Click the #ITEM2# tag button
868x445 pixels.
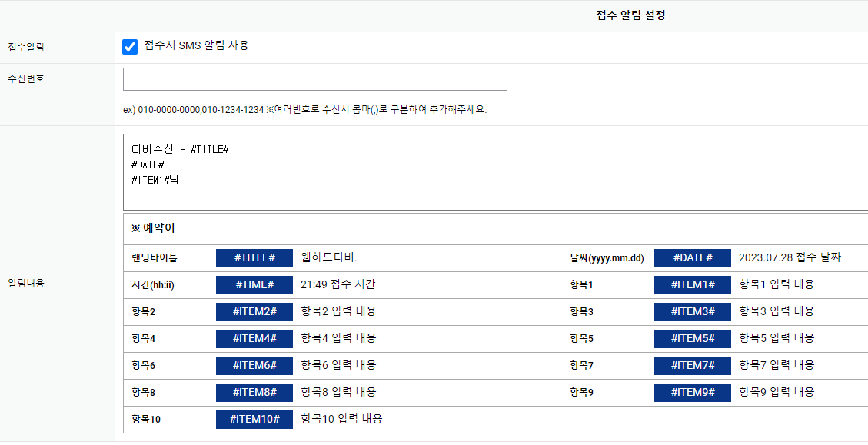tap(254, 311)
